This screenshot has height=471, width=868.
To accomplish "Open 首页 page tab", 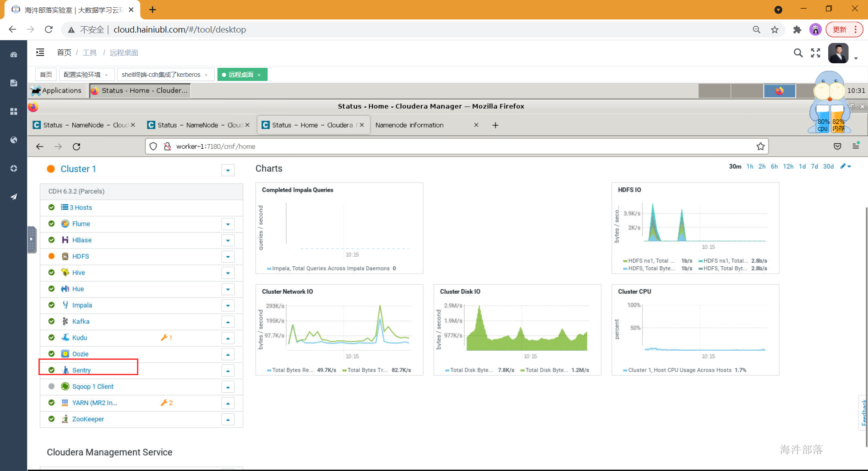I will click(x=46, y=75).
